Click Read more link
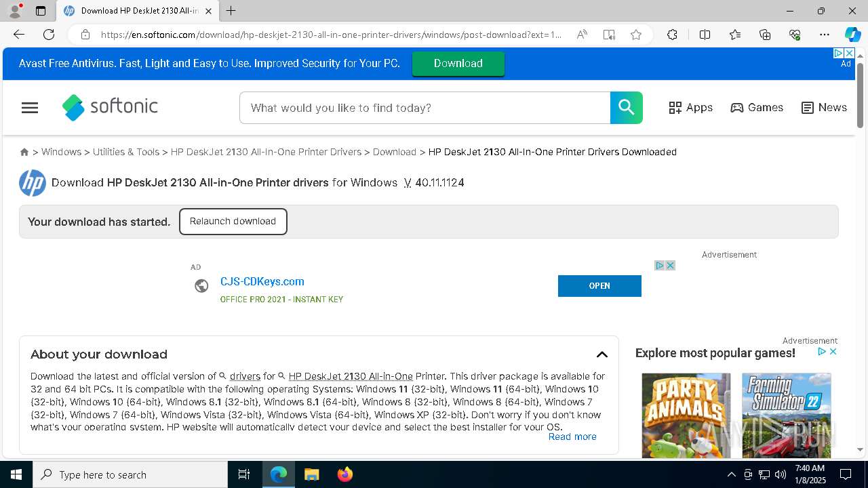The height and width of the screenshot is (488, 868). pos(572,437)
